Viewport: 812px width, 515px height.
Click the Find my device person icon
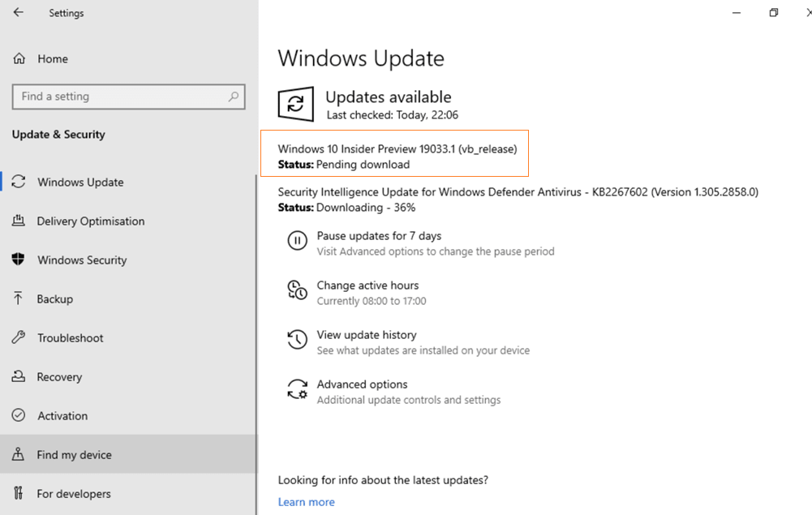(18, 454)
